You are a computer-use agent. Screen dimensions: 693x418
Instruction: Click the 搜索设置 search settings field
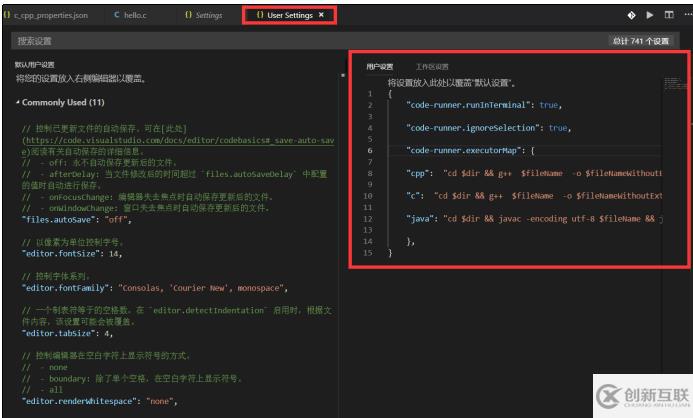(309, 41)
